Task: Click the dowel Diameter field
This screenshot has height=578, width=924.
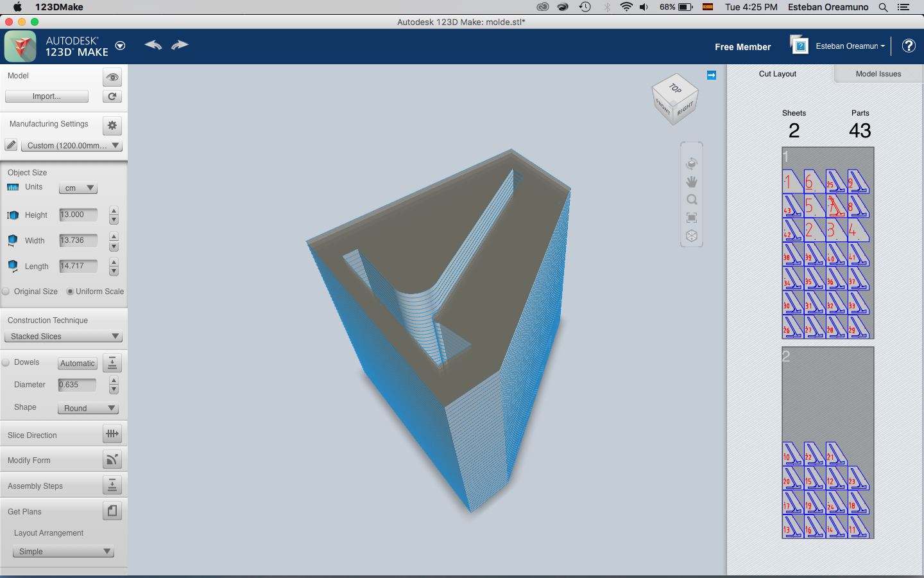Action: 77,385
